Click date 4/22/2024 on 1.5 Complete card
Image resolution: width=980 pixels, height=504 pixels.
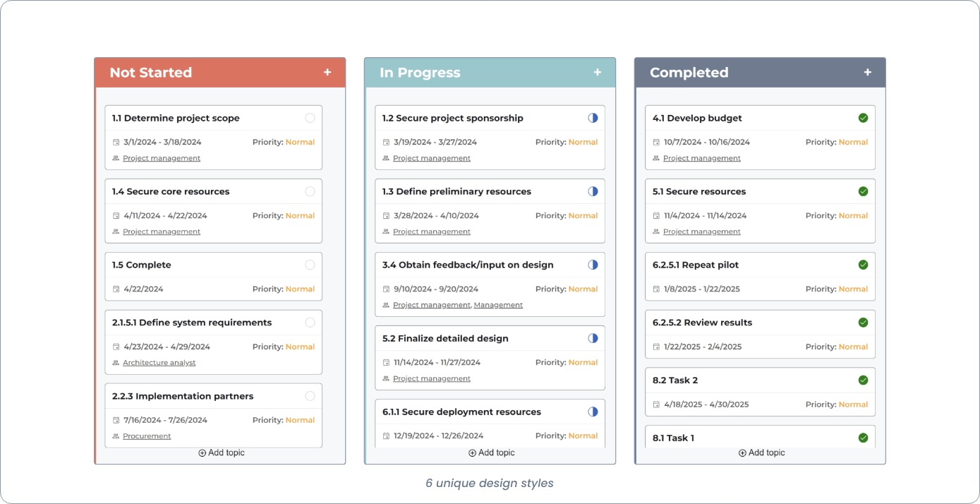click(143, 289)
